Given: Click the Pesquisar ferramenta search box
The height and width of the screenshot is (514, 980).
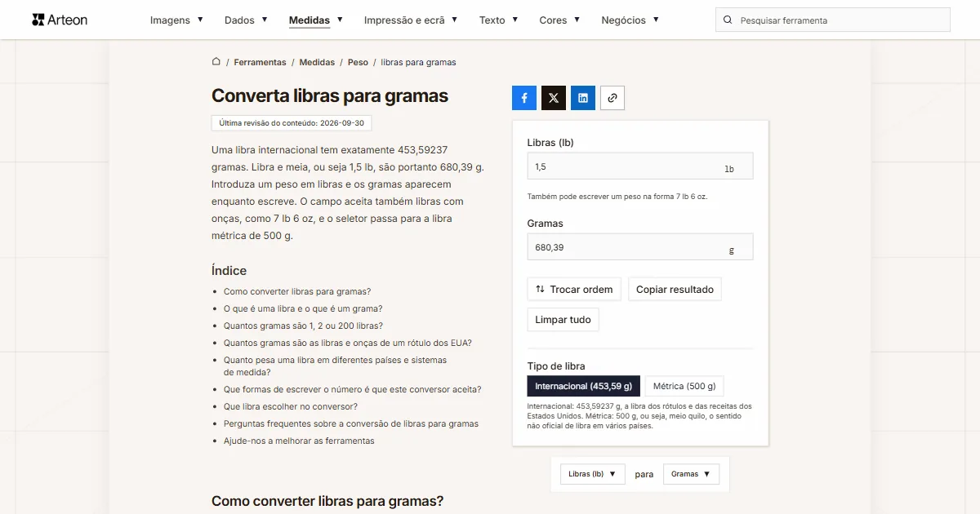Looking at the screenshot, I should point(833,20).
